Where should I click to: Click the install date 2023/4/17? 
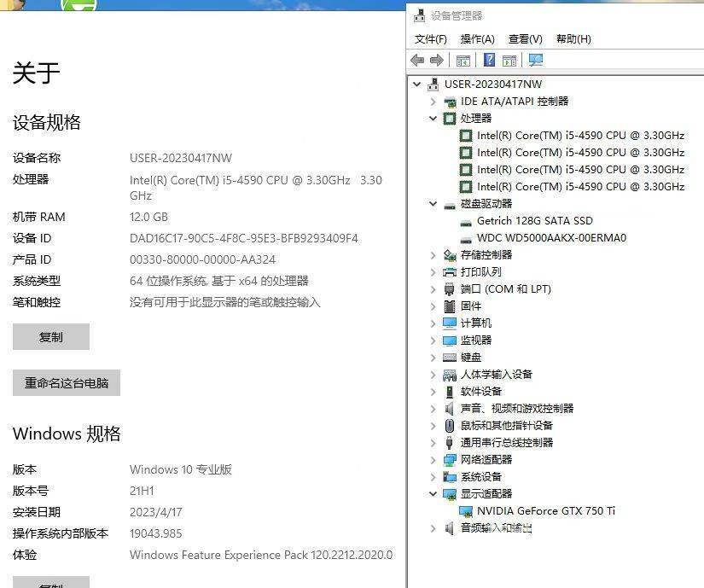click(x=156, y=512)
